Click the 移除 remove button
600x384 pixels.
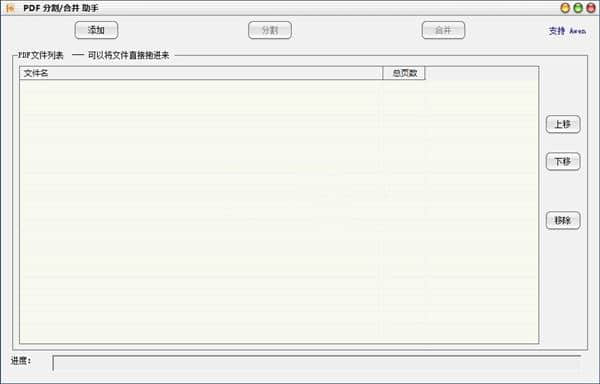click(x=563, y=220)
